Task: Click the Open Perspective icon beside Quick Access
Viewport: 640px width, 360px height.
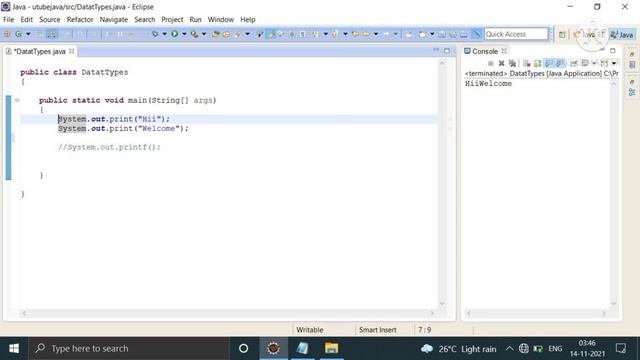Action: tap(562, 34)
